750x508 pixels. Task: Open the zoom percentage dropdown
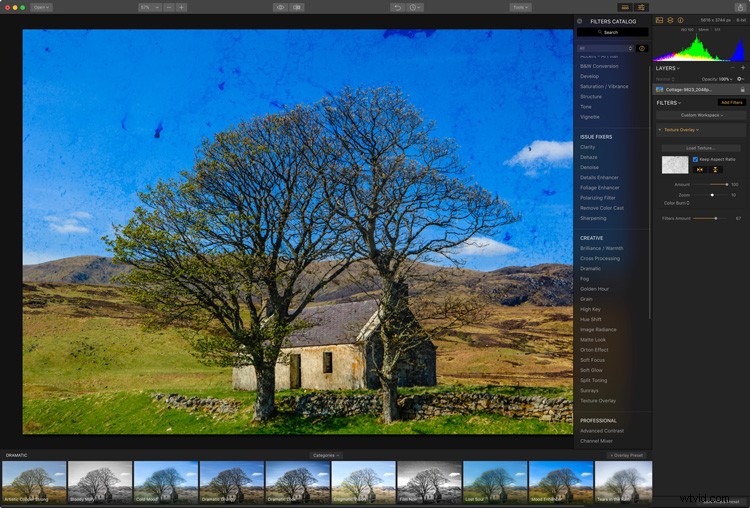click(150, 7)
